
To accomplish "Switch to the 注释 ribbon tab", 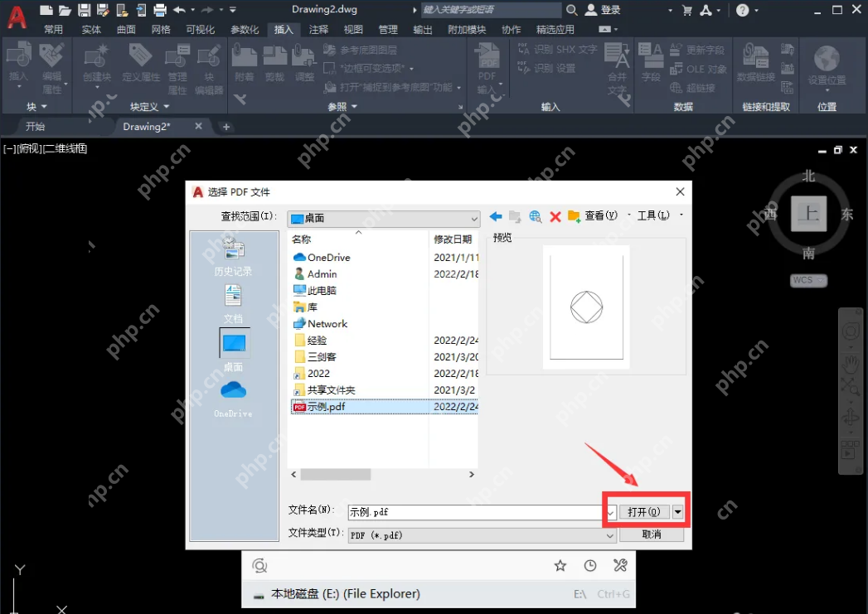I will click(x=318, y=29).
